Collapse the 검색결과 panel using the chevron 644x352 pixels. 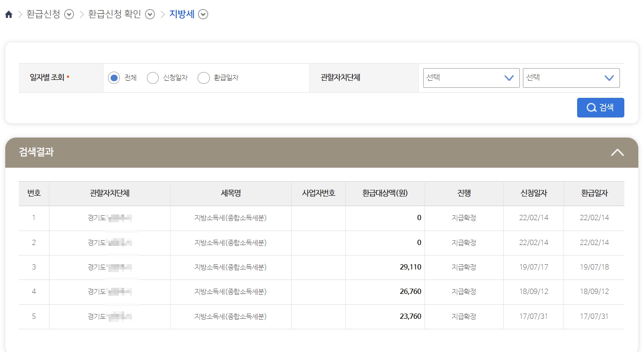tap(617, 152)
